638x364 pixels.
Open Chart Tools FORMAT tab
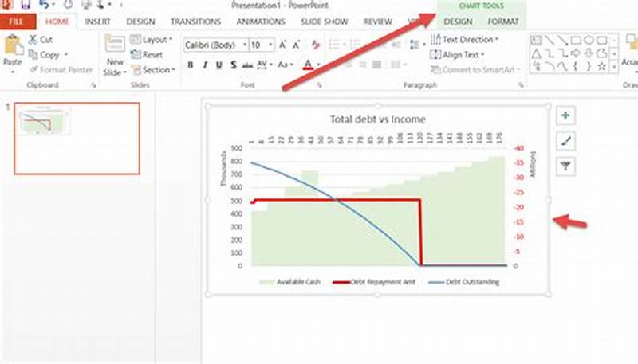coord(503,22)
